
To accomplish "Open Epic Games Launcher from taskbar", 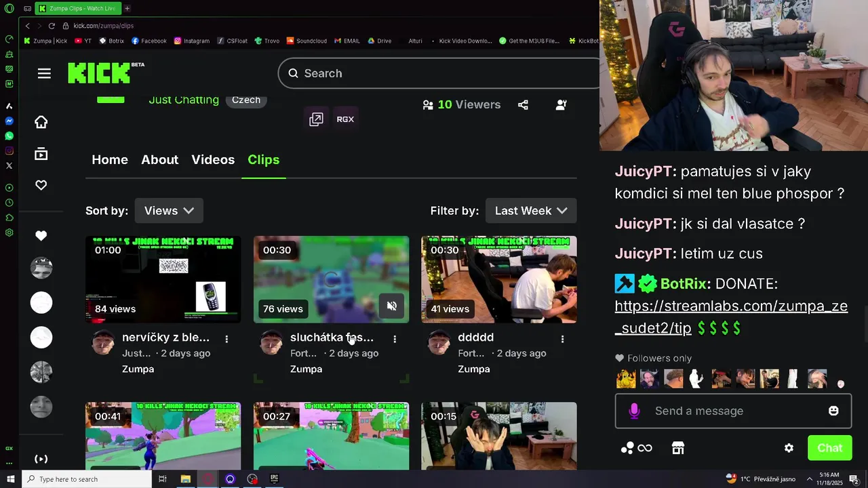I will [x=275, y=479].
